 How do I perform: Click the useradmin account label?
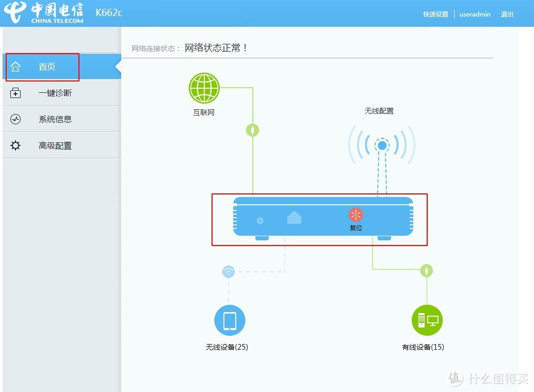tap(475, 14)
